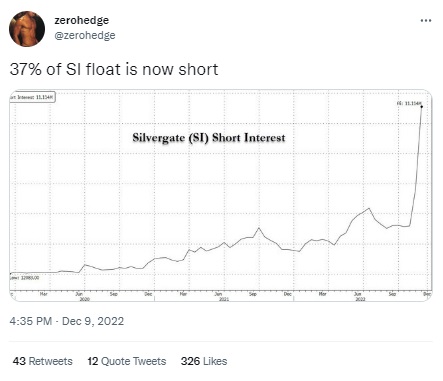Open the three-dot more options menu

[x=426, y=21]
